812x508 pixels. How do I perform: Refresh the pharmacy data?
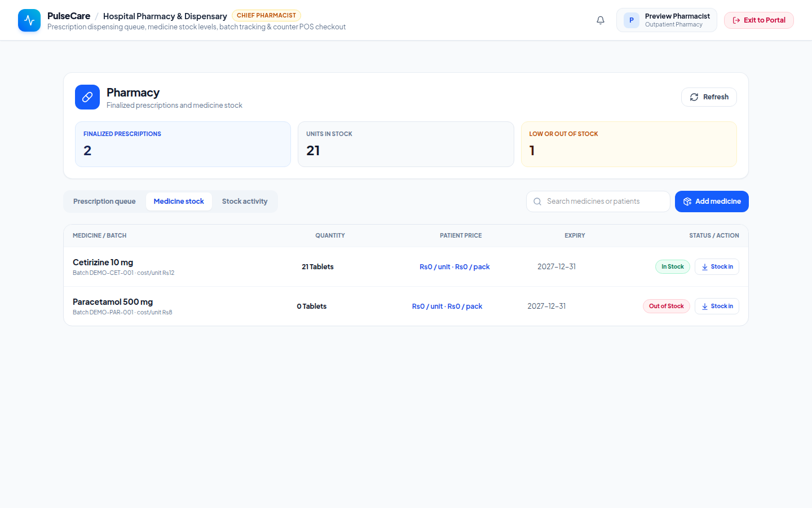[x=709, y=97]
